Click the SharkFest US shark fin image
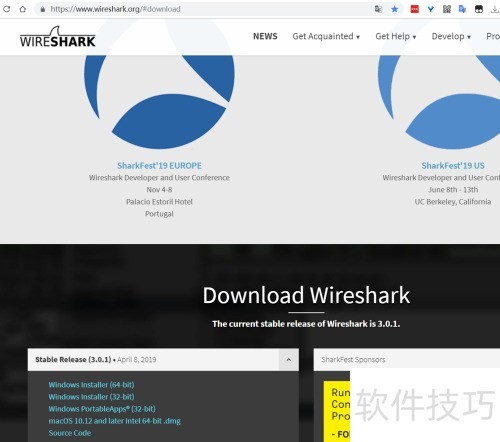500x442 pixels. click(439, 102)
